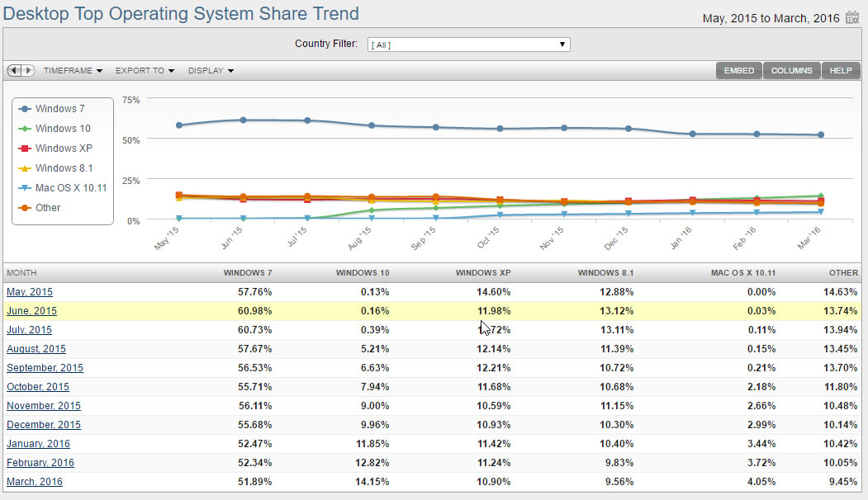Click the Embed button
The height and width of the screenshot is (500, 868).
[738, 71]
